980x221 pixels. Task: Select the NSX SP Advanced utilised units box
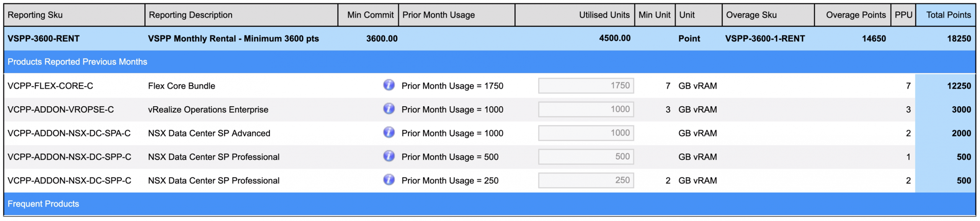(x=586, y=133)
